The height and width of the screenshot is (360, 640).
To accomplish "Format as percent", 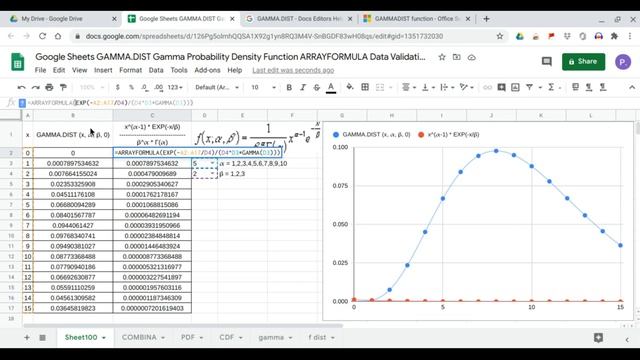I will (x=131, y=87).
